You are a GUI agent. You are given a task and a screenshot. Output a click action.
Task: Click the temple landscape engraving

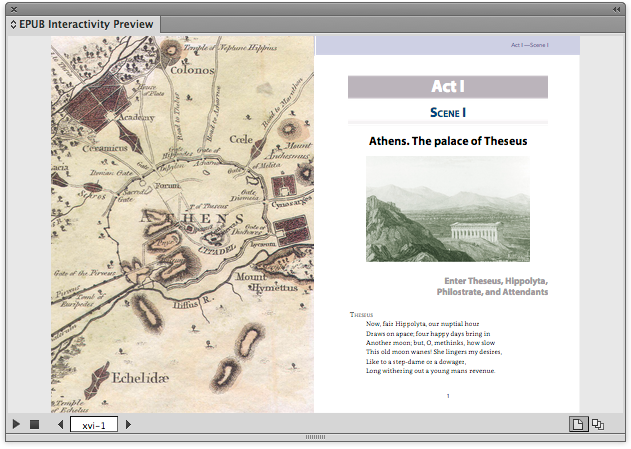click(x=447, y=208)
